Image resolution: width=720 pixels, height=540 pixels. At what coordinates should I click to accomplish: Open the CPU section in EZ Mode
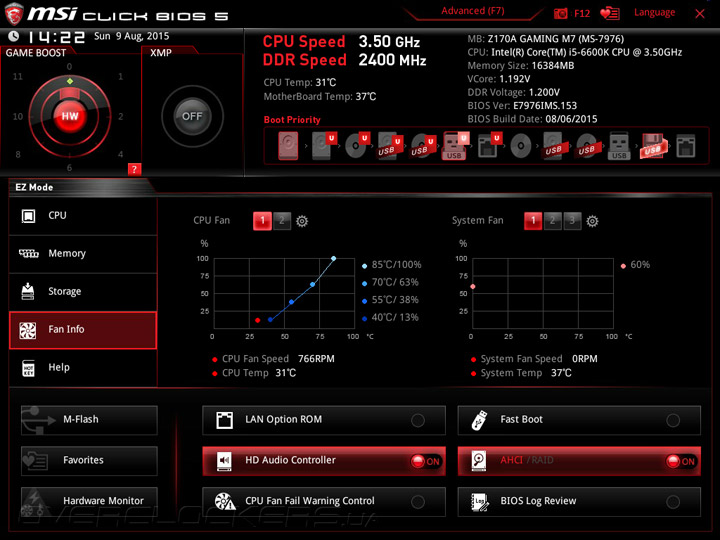(83, 216)
